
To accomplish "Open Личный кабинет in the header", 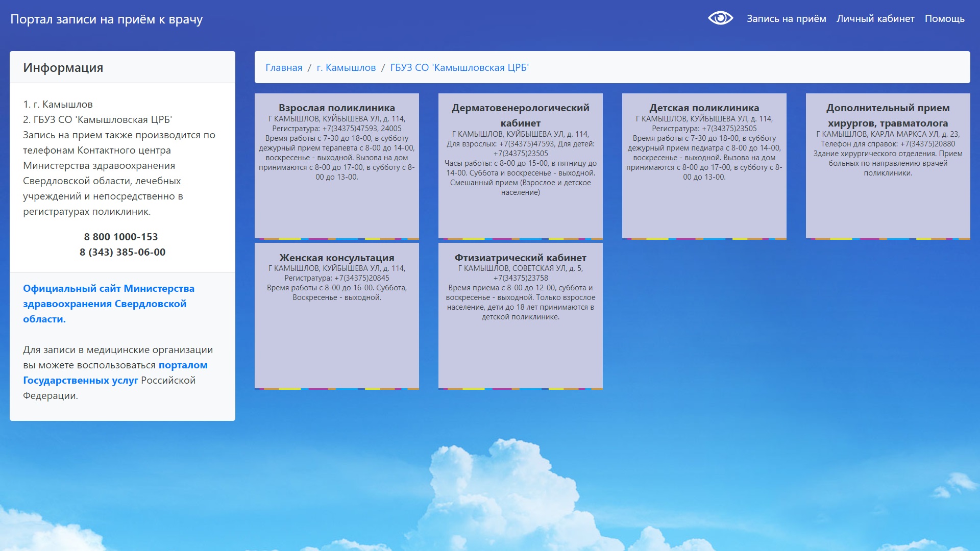I will [x=875, y=19].
